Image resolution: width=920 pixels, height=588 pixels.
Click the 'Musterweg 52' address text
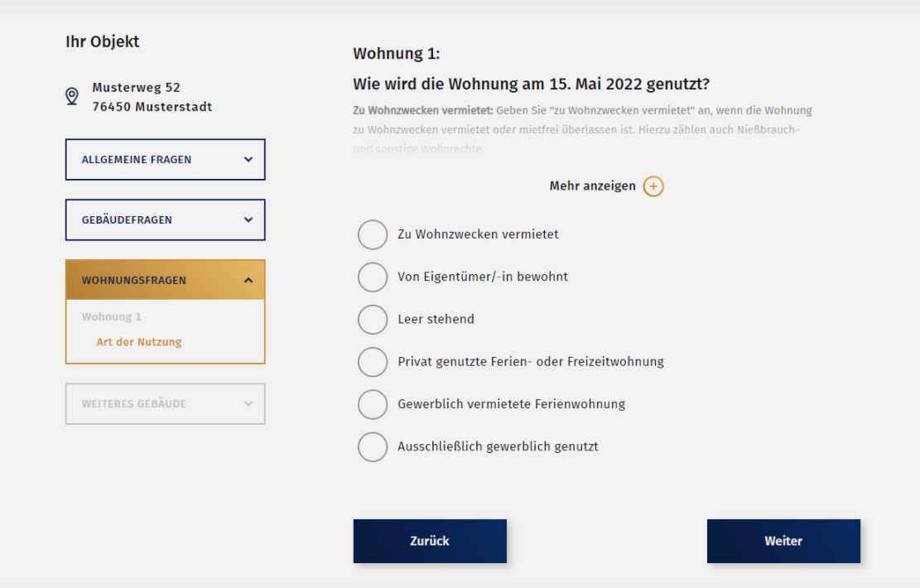pyautogui.click(x=136, y=88)
